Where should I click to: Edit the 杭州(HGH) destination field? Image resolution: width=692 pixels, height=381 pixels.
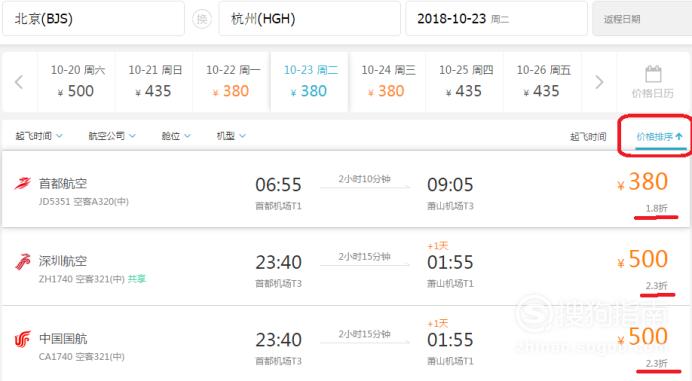point(309,19)
